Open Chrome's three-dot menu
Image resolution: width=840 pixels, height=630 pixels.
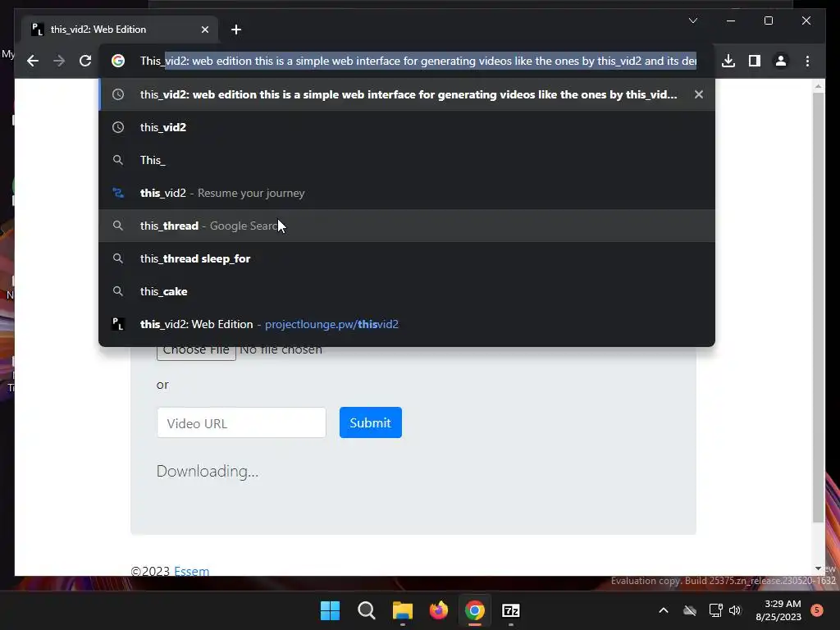click(x=807, y=61)
